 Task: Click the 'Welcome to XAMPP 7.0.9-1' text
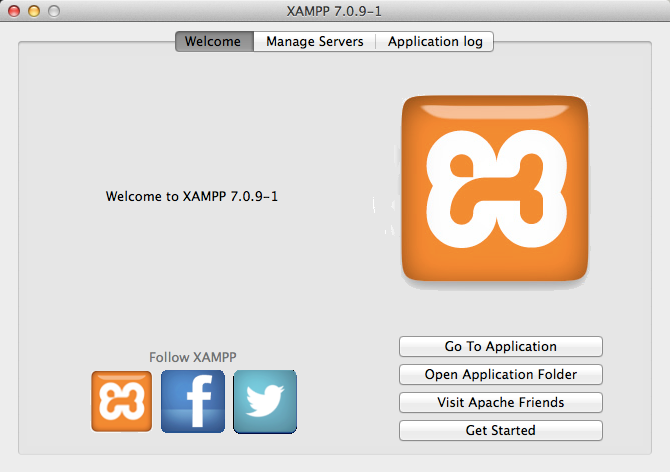(x=192, y=196)
